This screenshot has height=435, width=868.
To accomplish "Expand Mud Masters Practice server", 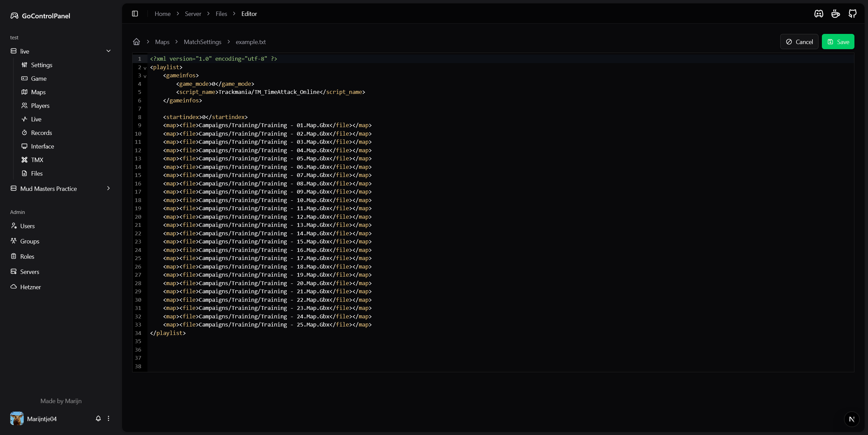I will click(108, 188).
